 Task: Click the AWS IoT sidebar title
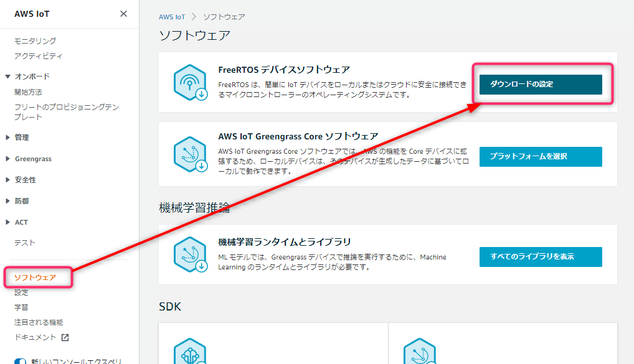pos(32,14)
